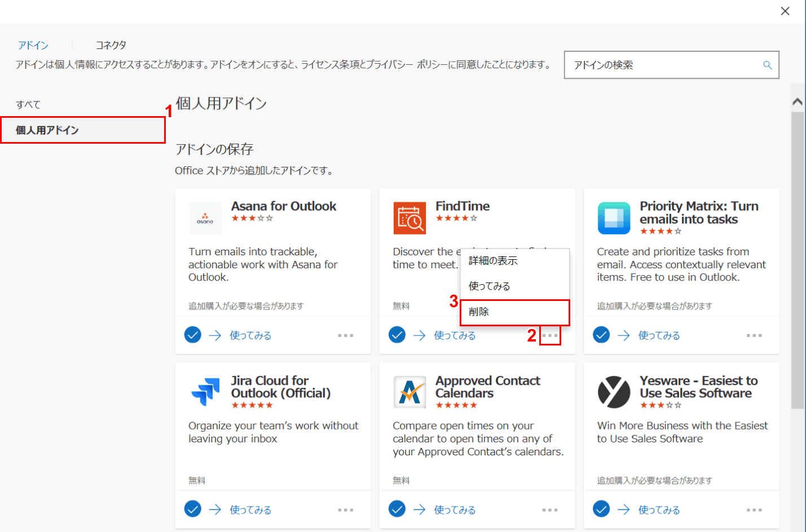Select 使ってみる in the context menu
This screenshot has width=806, height=532.
click(515, 286)
